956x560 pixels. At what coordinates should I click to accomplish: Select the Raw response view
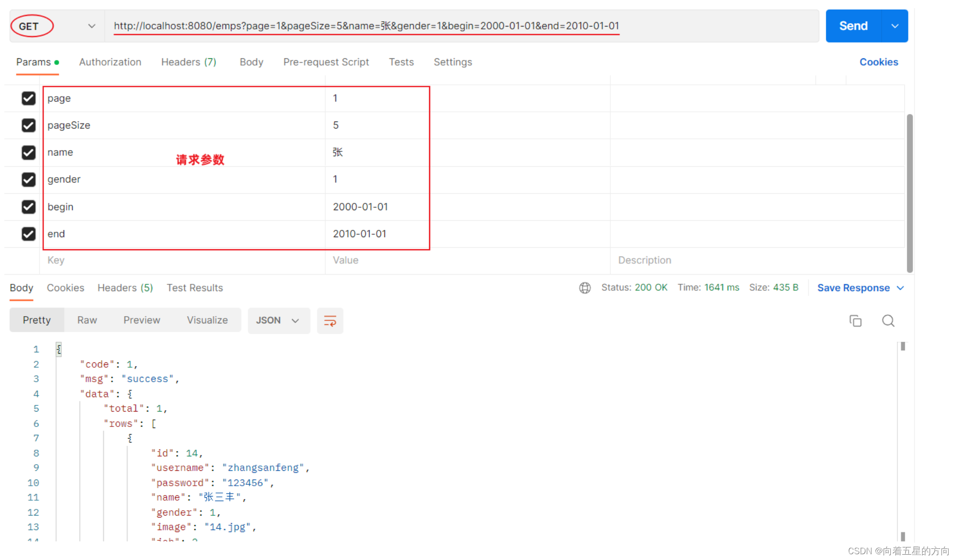(87, 320)
